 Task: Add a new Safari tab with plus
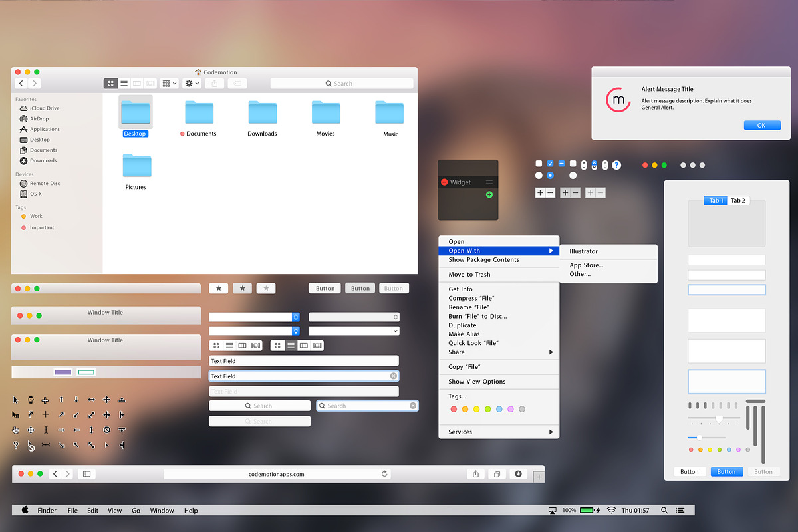tap(539, 477)
